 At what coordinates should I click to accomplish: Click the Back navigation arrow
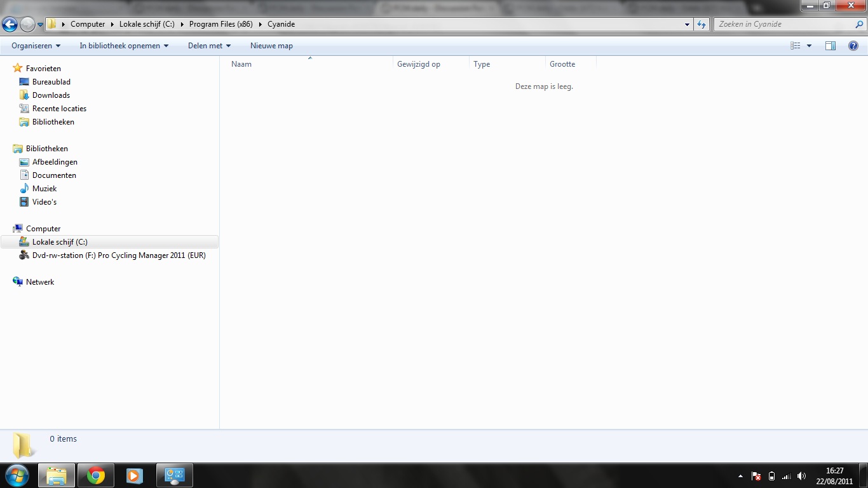click(x=10, y=24)
